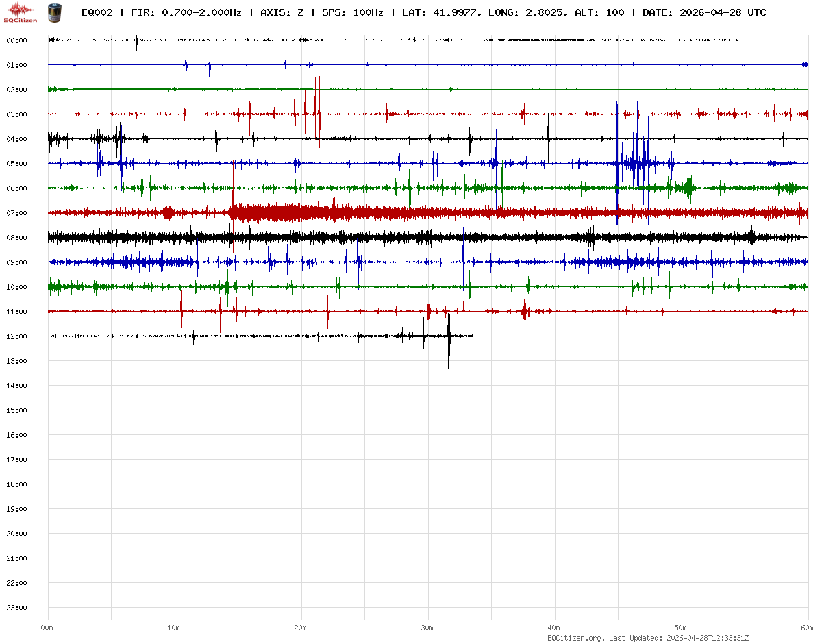Click the 50m minute axis label
This screenshot has height=644, width=822.
(x=681, y=628)
